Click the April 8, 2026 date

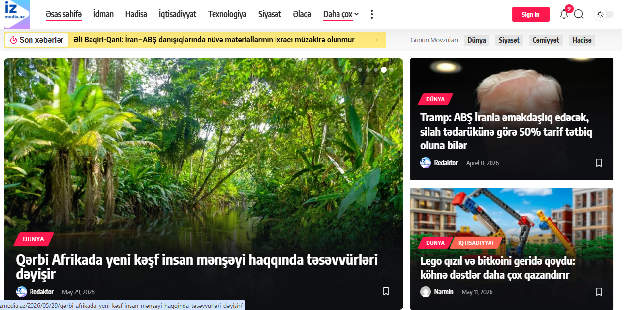pyautogui.click(x=483, y=163)
